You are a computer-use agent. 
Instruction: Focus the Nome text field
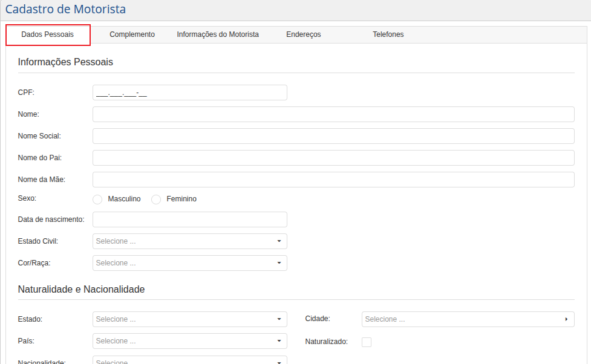point(333,114)
